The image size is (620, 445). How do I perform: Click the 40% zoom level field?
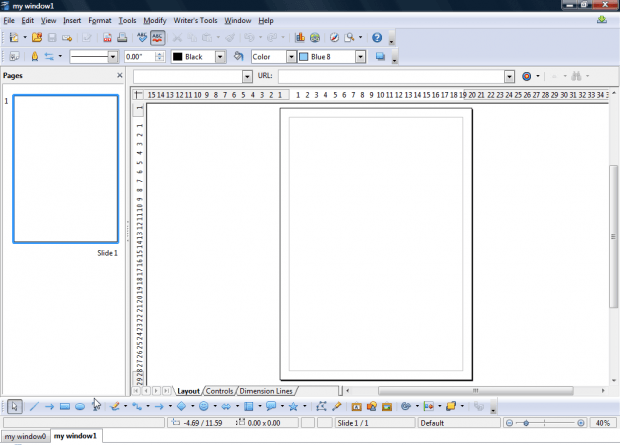(x=603, y=423)
